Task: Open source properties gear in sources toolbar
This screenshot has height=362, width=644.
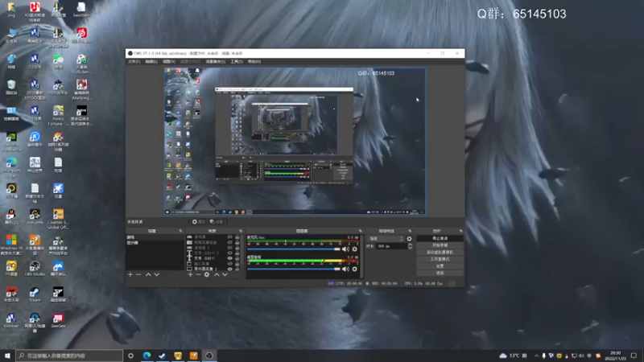Action: (207, 274)
